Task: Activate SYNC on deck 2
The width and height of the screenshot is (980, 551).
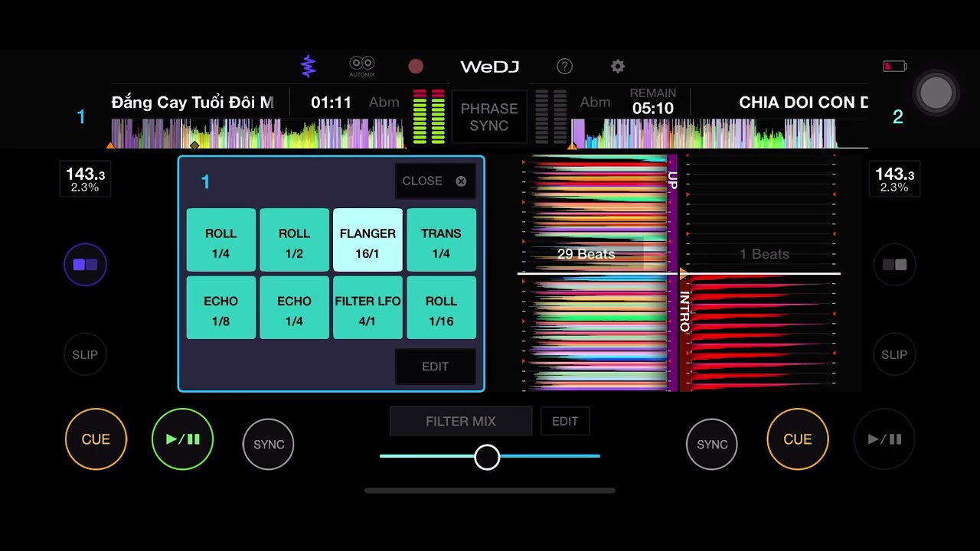Action: click(712, 444)
